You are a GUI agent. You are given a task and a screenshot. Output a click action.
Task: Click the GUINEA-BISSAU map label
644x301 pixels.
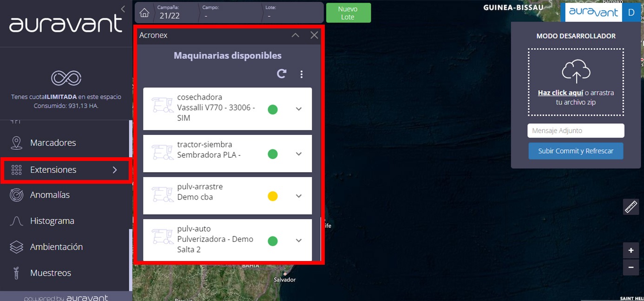click(x=513, y=8)
